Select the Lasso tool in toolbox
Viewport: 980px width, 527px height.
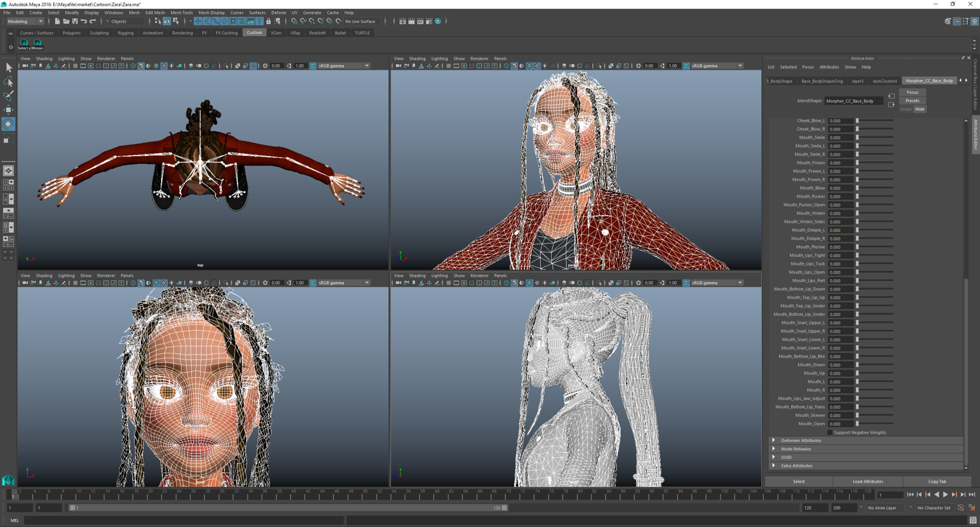pyautogui.click(x=8, y=82)
